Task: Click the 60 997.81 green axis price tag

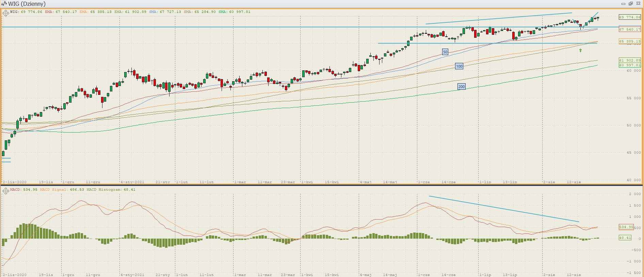Action: (630, 65)
